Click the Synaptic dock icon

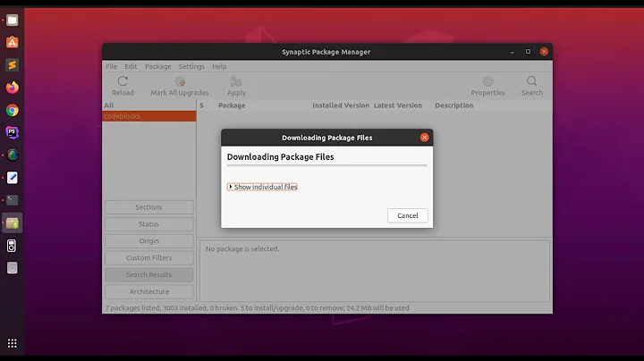tap(13, 223)
